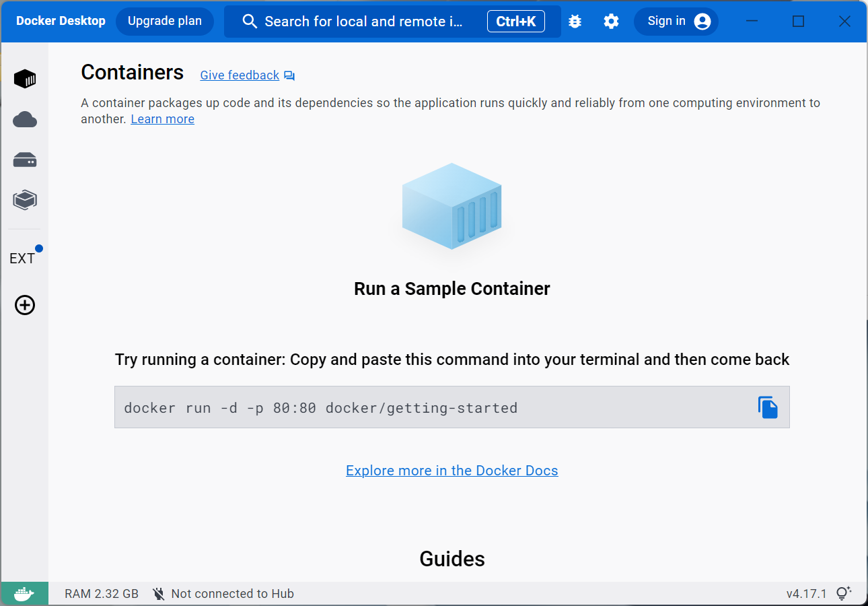
Task: Maximize the Docker Desktop window
Action: click(799, 22)
